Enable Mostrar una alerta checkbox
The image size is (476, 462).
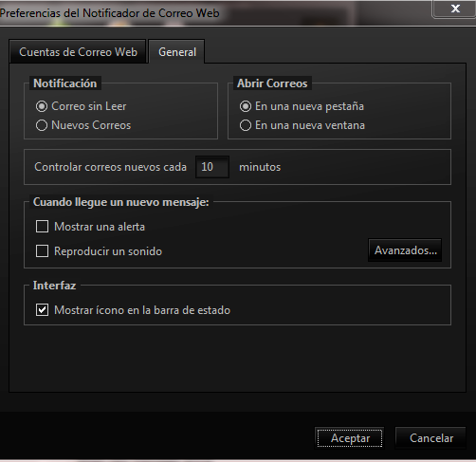click(x=42, y=227)
